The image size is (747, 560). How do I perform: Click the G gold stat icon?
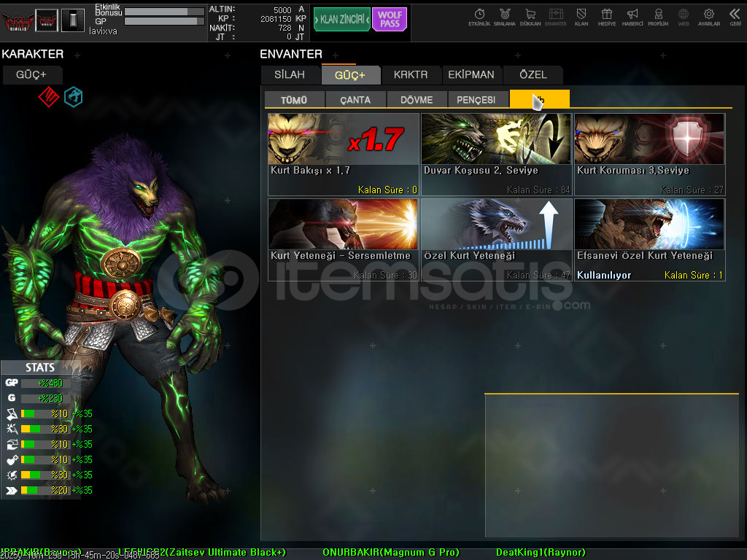(12, 397)
